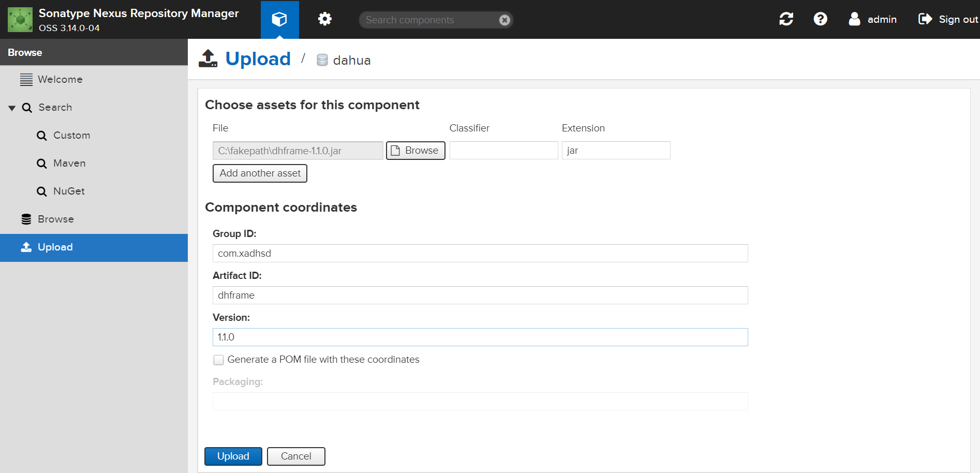Click the dahua repository name

pyautogui.click(x=352, y=61)
